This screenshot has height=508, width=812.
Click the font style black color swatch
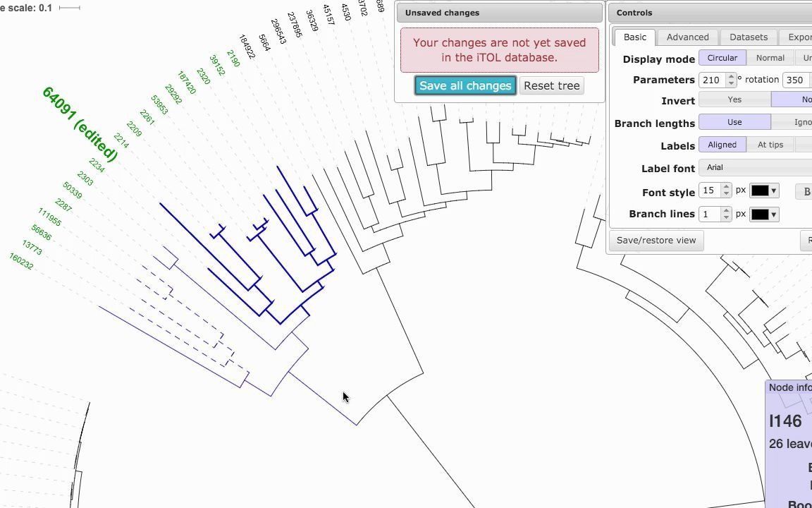click(x=760, y=190)
